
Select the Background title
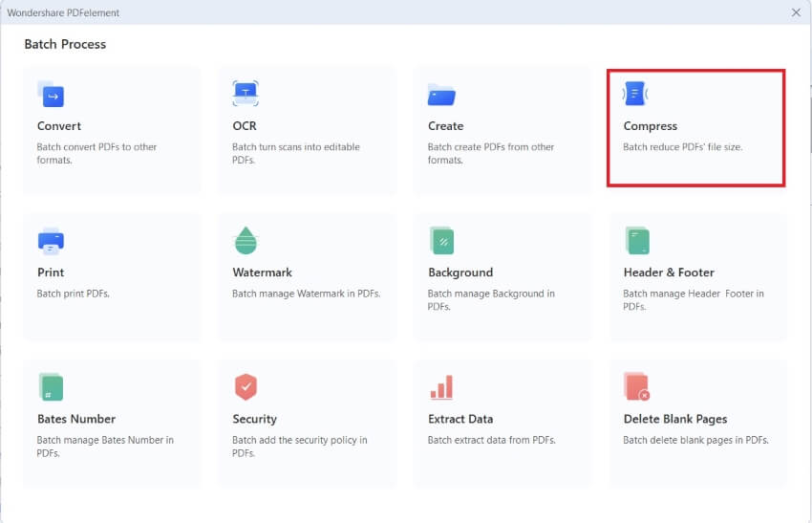coord(460,272)
